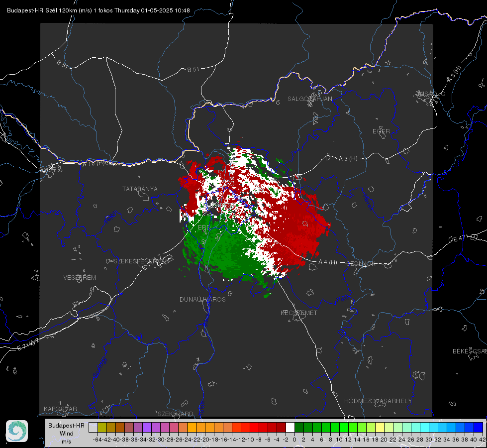Click the 'Heves' county label

click(x=368, y=202)
